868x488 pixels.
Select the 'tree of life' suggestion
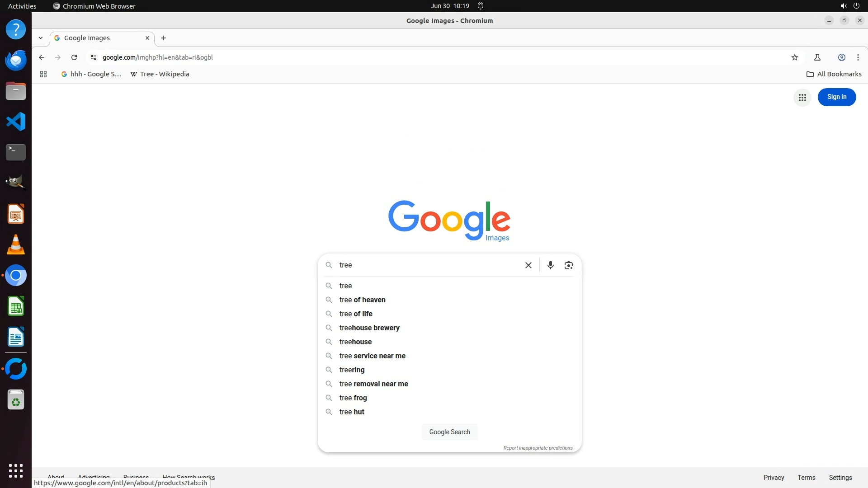(x=356, y=314)
